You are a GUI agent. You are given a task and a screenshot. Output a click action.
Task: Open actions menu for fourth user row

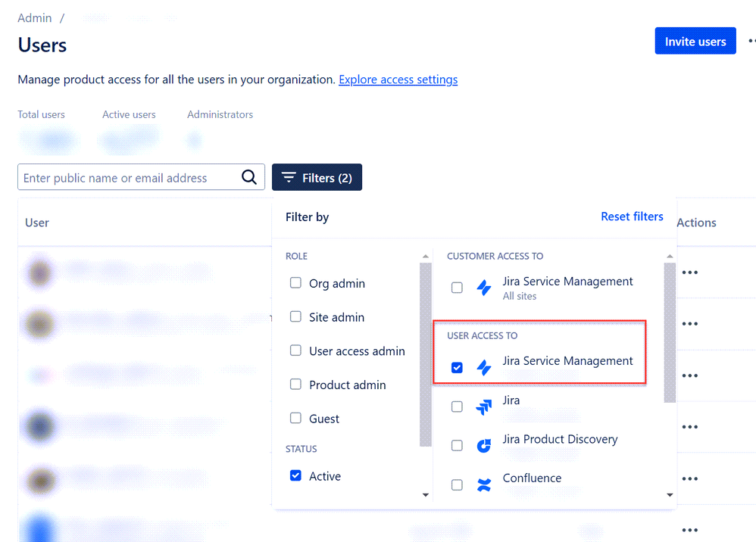690,427
